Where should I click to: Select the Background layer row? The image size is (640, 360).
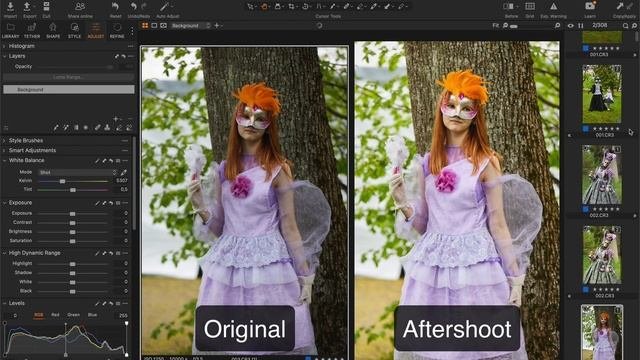[69, 89]
